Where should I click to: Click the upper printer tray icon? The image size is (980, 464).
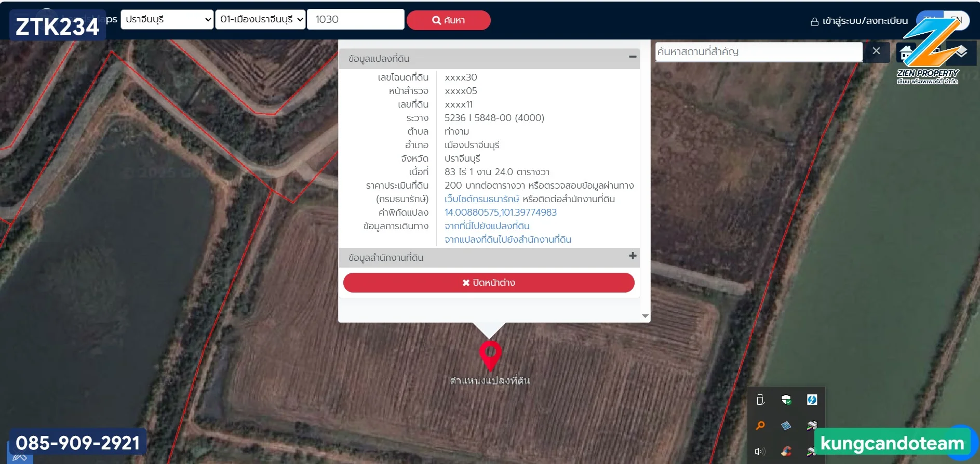click(x=812, y=426)
